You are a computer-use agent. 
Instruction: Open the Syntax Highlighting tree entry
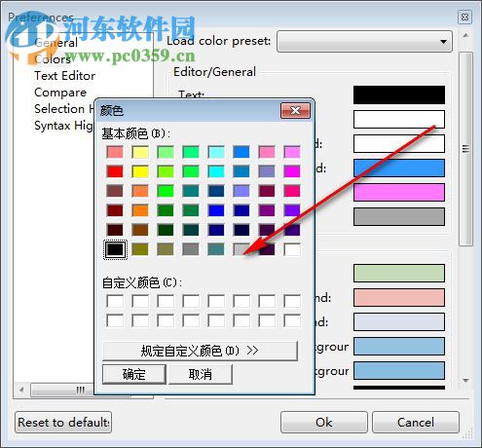63,126
